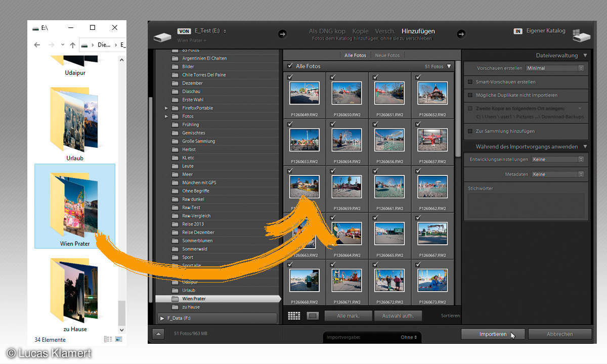Uncheck the Alle Fotos checkbox

290,66
